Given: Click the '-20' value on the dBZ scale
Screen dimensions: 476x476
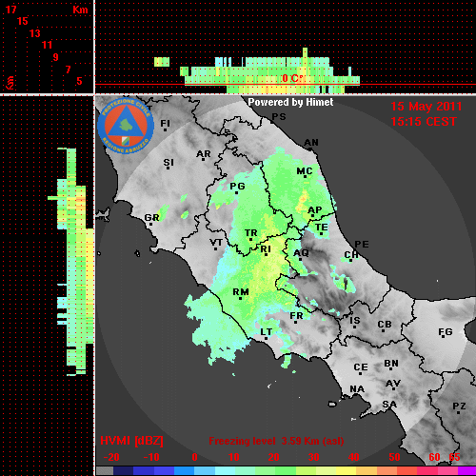Looking at the screenshot, I should click(111, 457).
